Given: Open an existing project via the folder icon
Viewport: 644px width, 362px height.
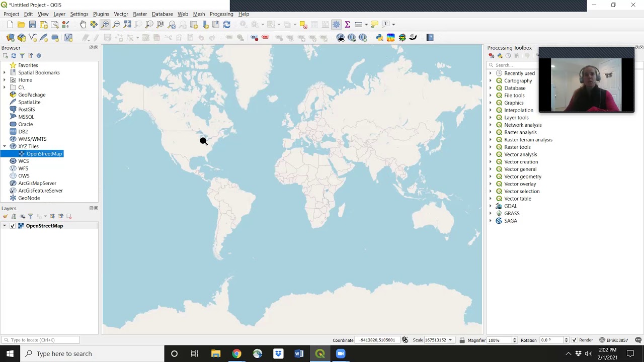Looking at the screenshot, I should [x=21, y=24].
